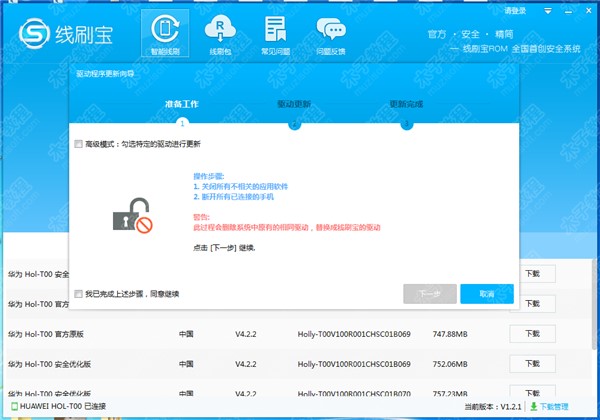
Task: Click the 取消 cancel button
Action: pos(487,294)
